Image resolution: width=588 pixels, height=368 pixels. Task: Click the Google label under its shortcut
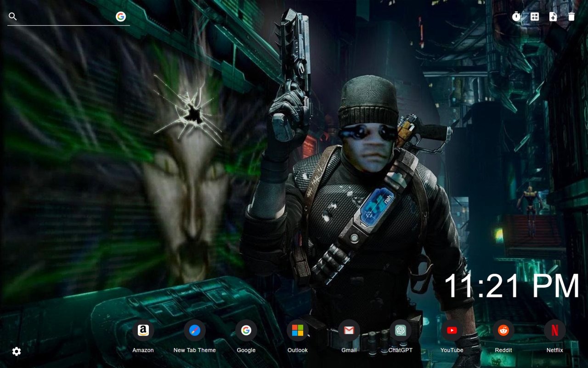pyautogui.click(x=246, y=350)
